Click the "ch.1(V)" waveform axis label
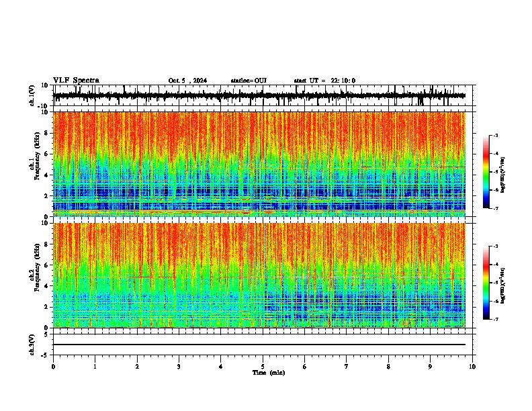 click(32, 95)
